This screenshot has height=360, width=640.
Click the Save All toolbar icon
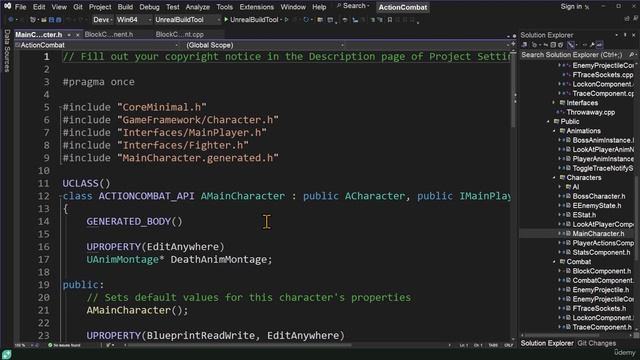(x=59, y=20)
